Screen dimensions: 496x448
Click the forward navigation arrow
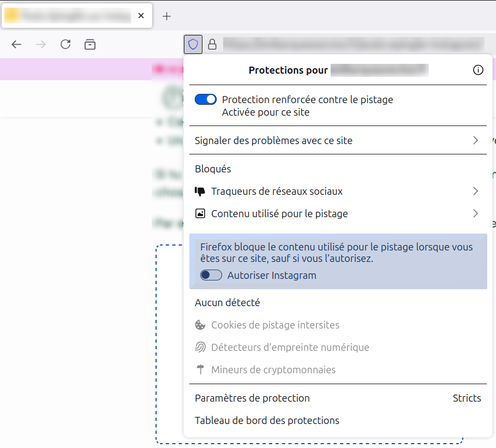[x=41, y=44]
